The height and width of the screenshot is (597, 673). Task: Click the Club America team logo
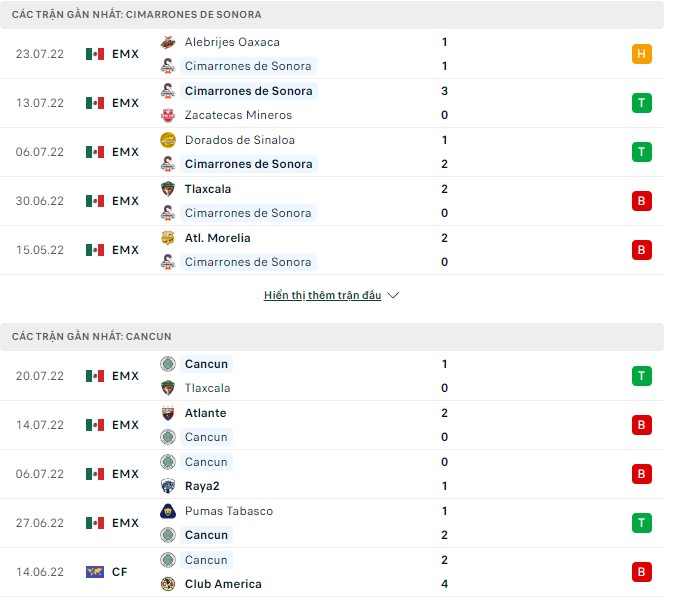pyautogui.click(x=167, y=584)
